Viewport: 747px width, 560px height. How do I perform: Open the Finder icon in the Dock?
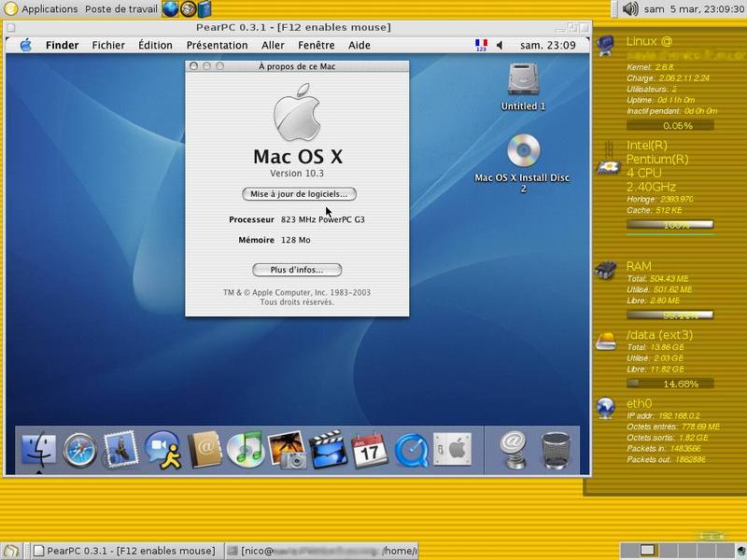coord(39,450)
